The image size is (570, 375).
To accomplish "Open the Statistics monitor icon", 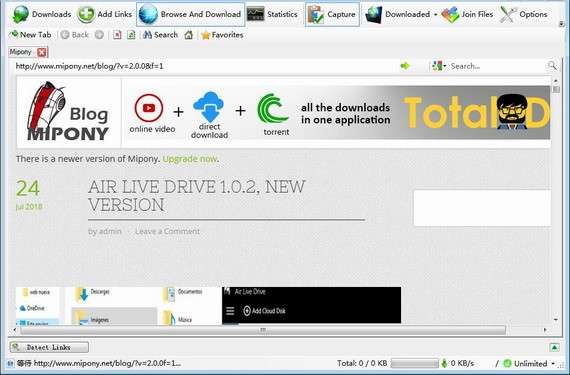I will (256, 15).
